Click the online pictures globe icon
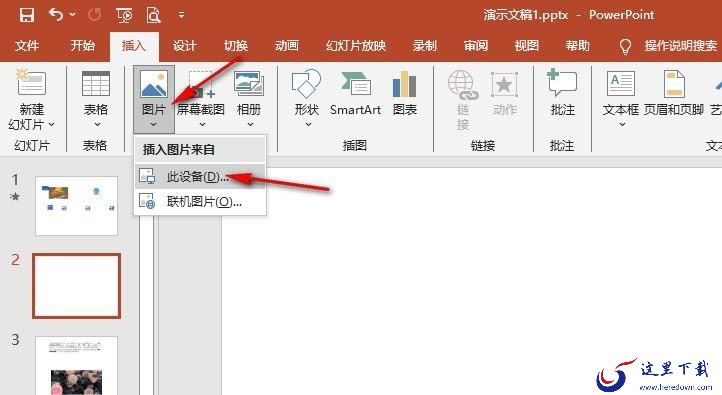 coord(147,202)
